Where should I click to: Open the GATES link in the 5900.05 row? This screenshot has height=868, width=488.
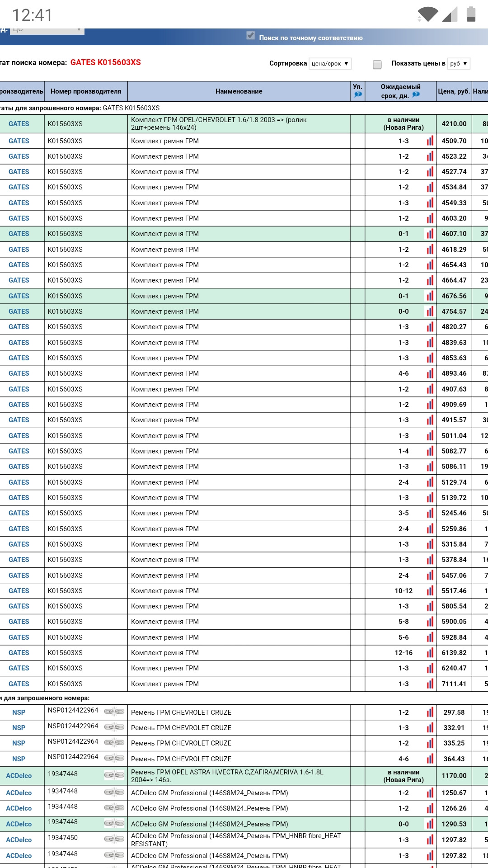coord(19,622)
